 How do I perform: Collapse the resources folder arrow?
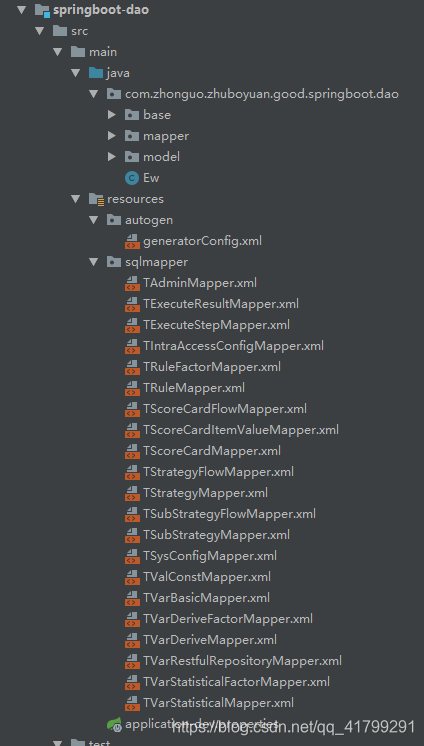coord(76,198)
